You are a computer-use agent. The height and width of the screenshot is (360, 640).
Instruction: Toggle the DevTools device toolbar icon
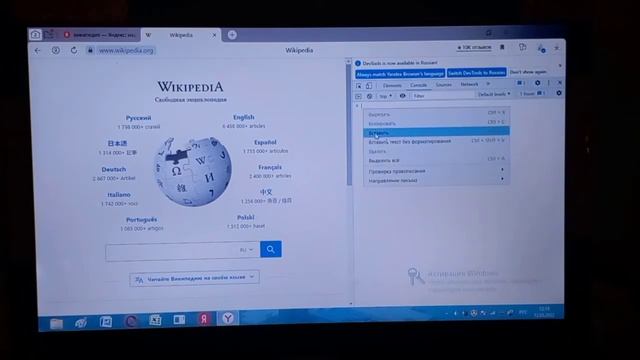pos(369,86)
